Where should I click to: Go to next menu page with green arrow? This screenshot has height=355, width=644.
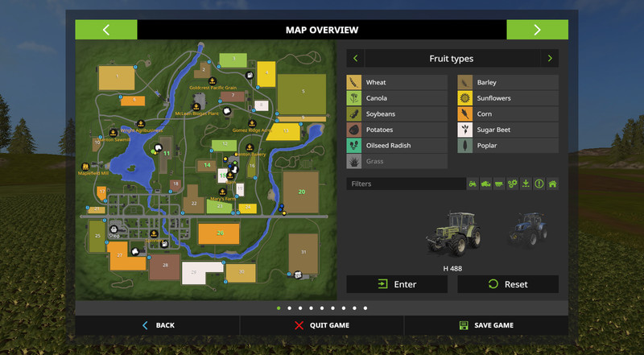tap(537, 30)
